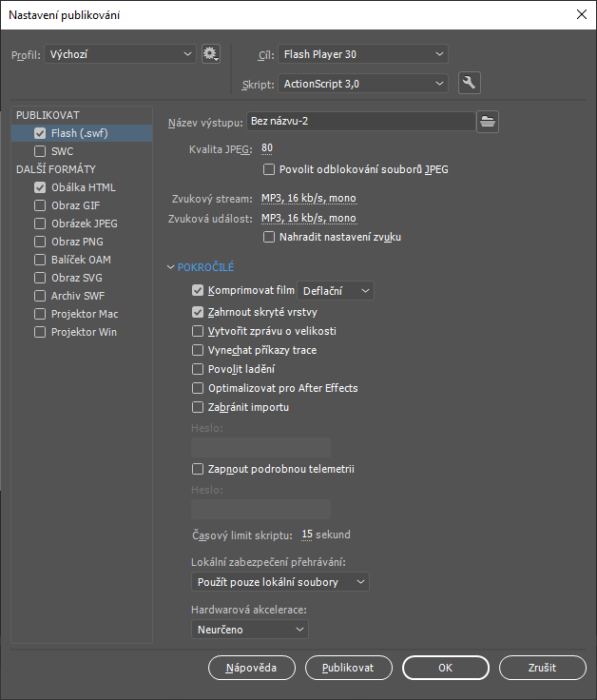The width and height of the screenshot is (597, 700).
Task: Select Obálka HTML format entry
Action: click(84, 187)
